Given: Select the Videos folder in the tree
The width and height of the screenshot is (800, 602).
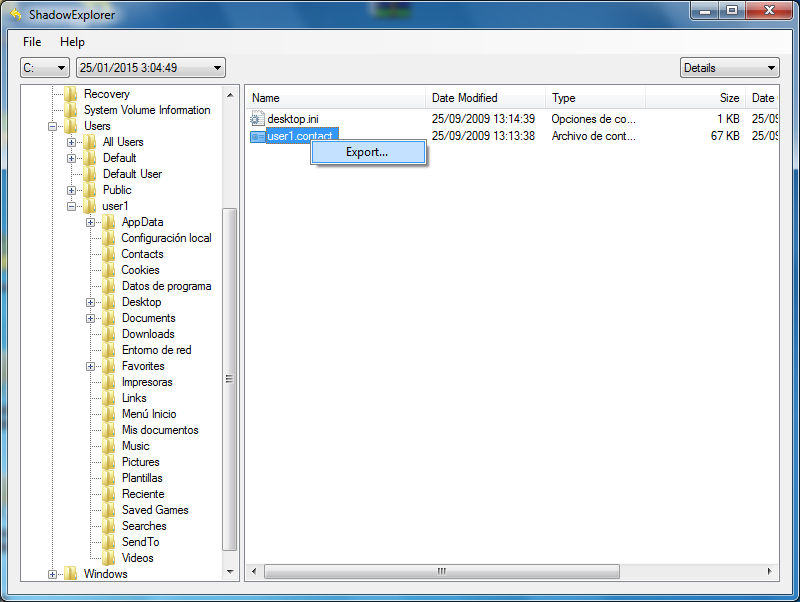Looking at the screenshot, I should [138, 558].
